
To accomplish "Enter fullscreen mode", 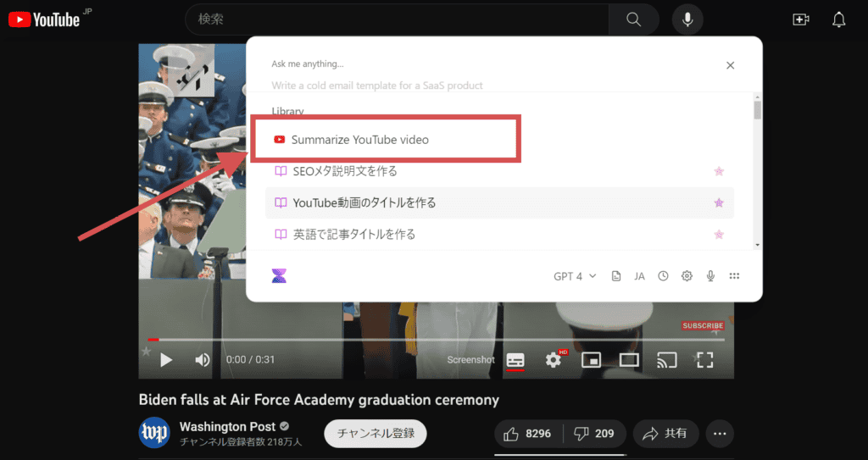I will click(x=704, y=360).
